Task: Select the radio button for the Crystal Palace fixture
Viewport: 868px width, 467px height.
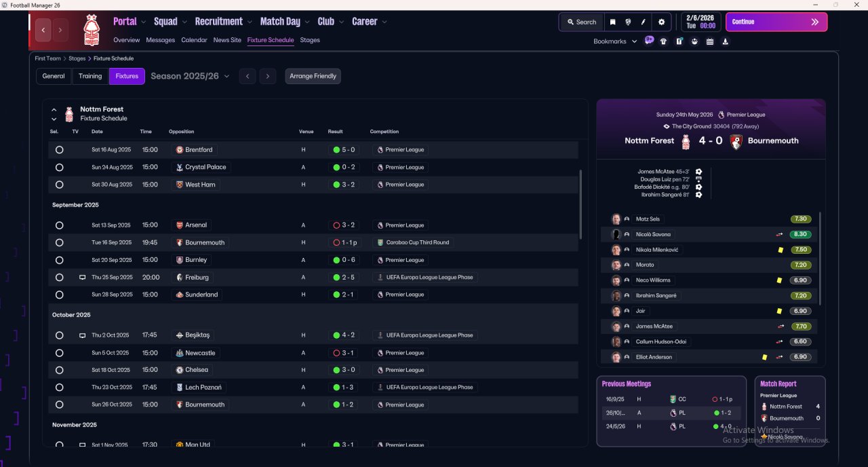Action: [x=59, y=167]
